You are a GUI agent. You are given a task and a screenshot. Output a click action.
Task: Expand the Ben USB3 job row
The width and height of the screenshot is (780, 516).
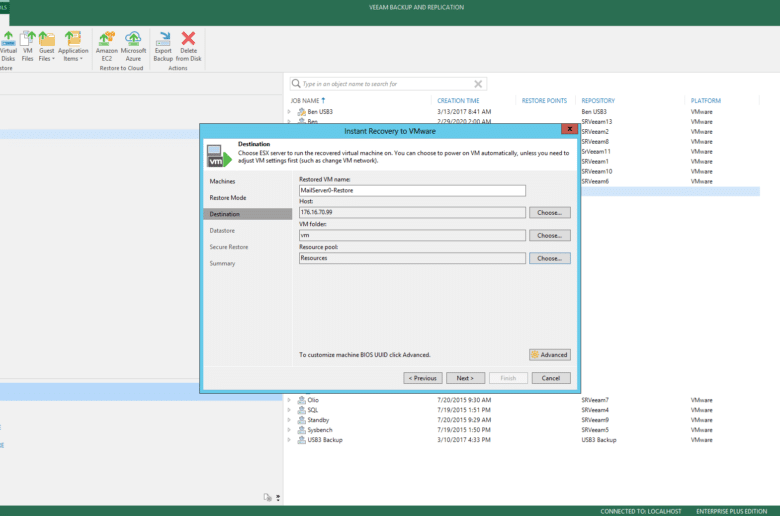point(289,112)
